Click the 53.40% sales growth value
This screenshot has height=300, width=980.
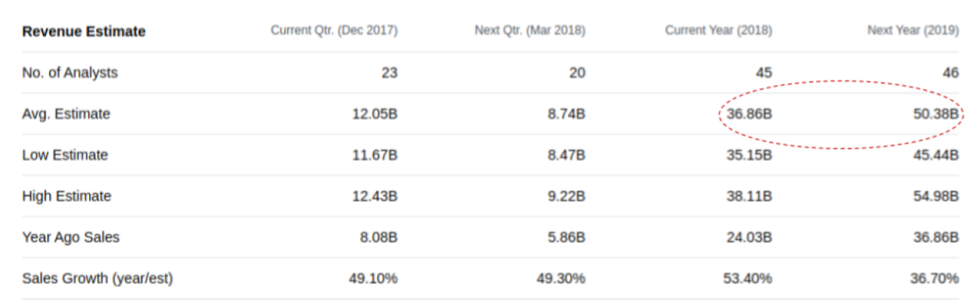pos(748,278)
